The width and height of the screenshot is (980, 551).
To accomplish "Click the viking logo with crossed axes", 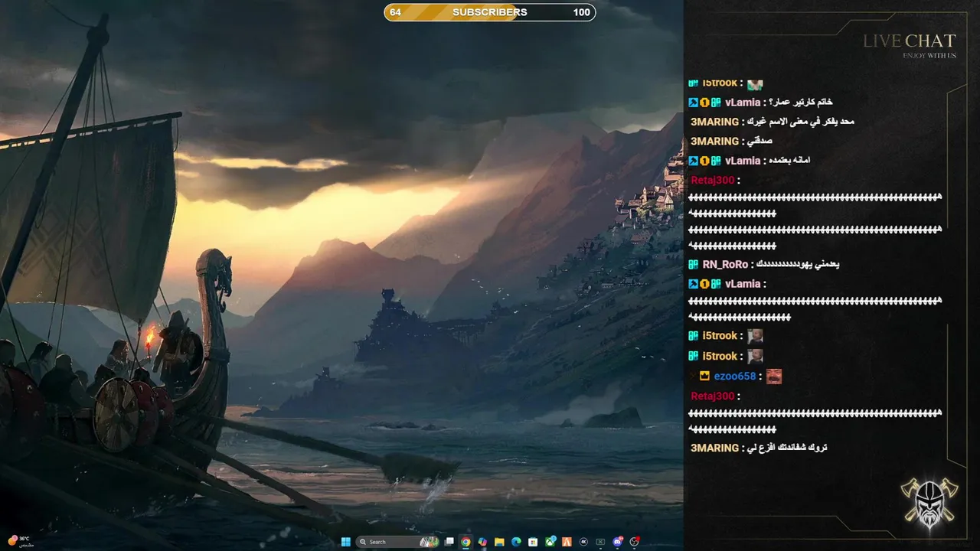I will 930,503.
